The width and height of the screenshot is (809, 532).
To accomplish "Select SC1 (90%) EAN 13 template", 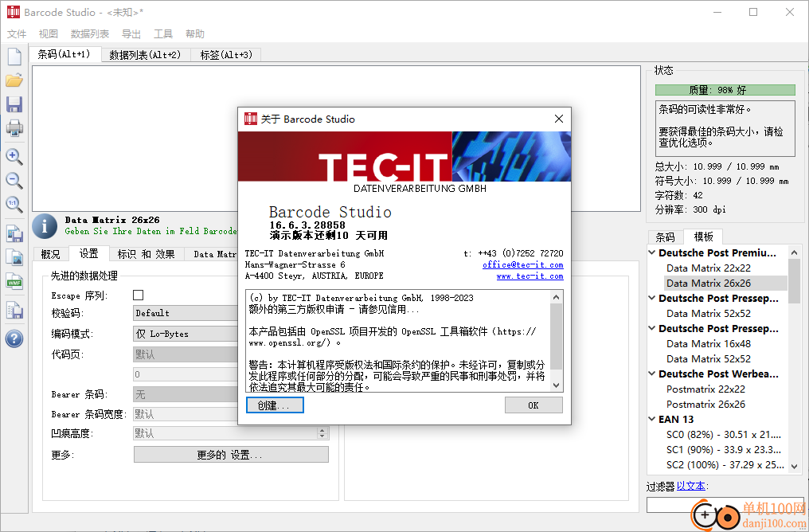I will (723, 449).
